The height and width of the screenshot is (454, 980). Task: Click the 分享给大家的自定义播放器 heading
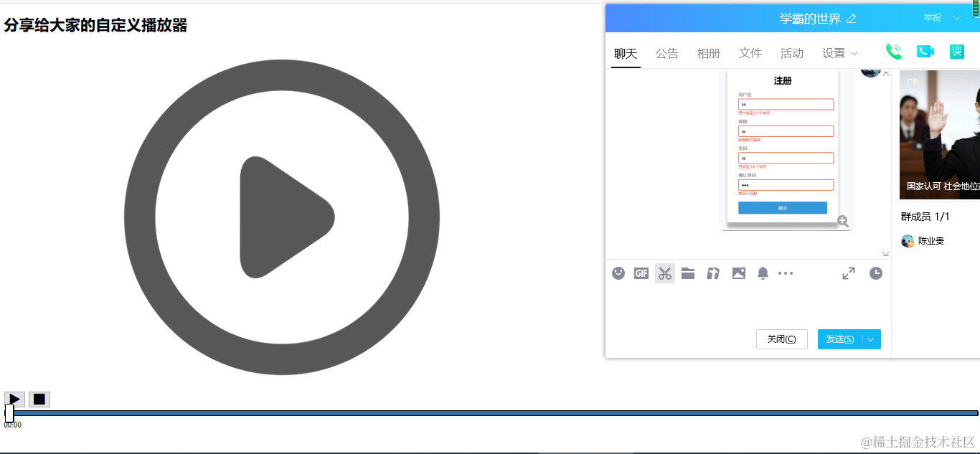pyautogui.click(x=95, y=25)
